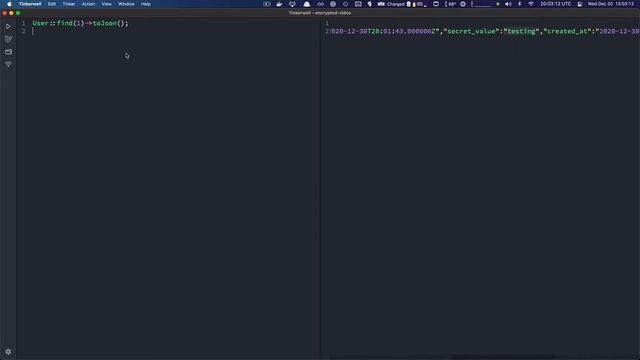Open Bluetooth status in menu bar
The image size is (640, 360).
(x=520, y=4)
